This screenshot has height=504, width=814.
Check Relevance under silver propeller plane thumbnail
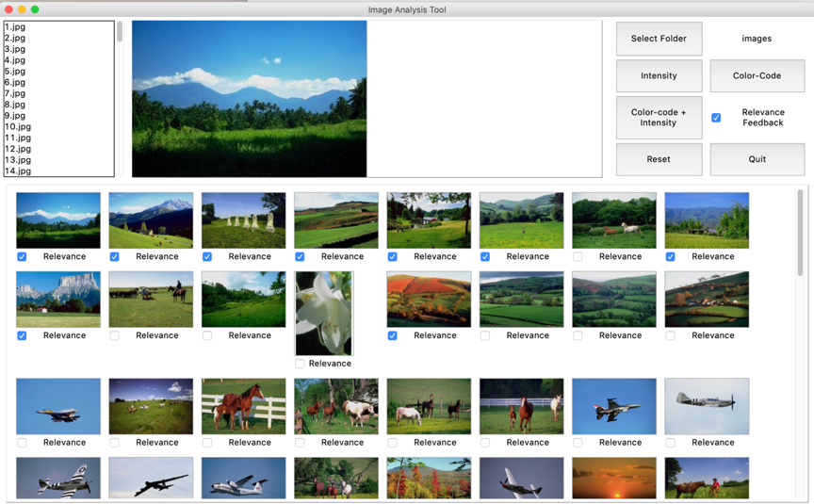coord(670,442)
